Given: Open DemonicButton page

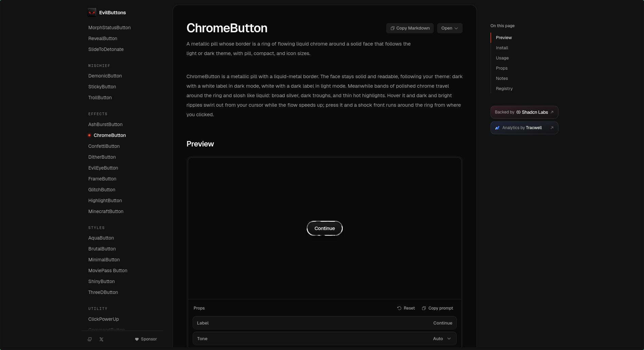Looking at the screenshot, I should click(x=105, y=76).
